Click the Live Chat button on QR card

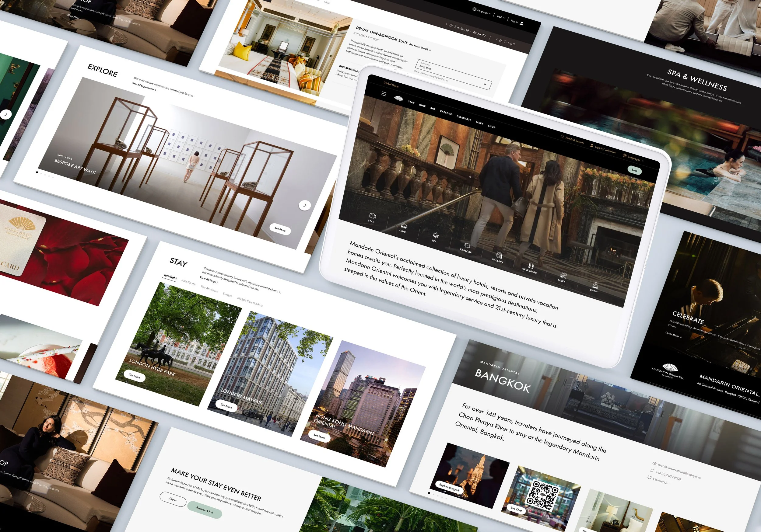pos(516,509)
